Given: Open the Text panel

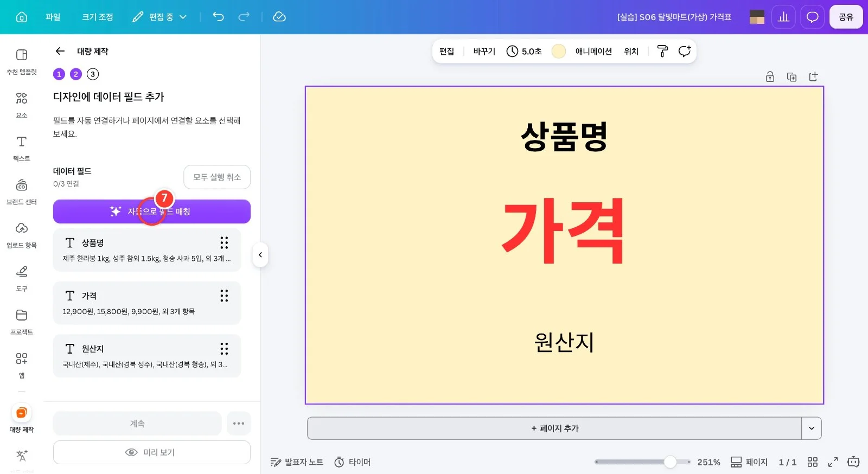Looking at the screenshot, I should tap(22, 149).
